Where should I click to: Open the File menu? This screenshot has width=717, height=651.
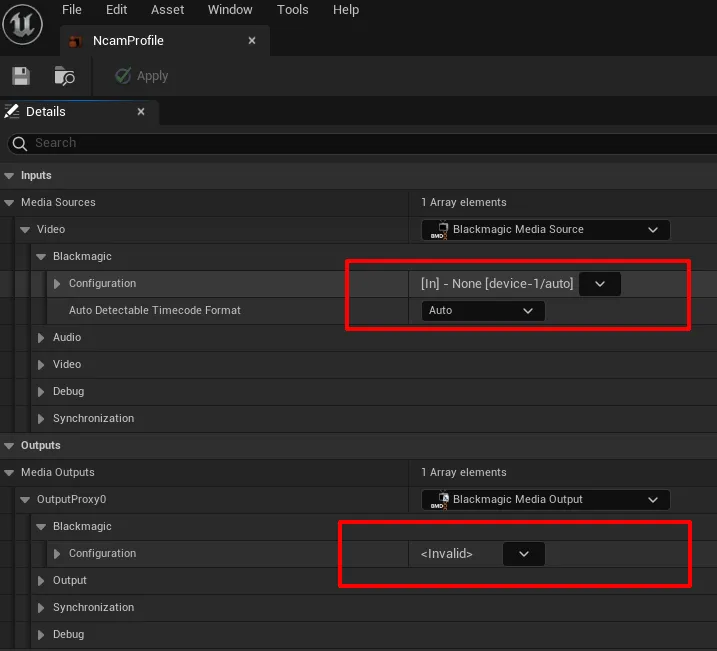tap(72, 10)
